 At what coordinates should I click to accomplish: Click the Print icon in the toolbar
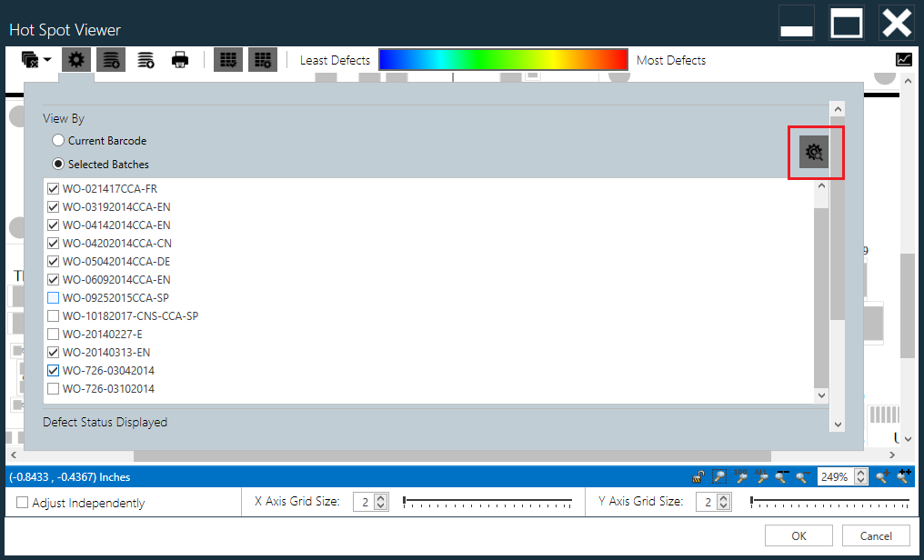179,58
